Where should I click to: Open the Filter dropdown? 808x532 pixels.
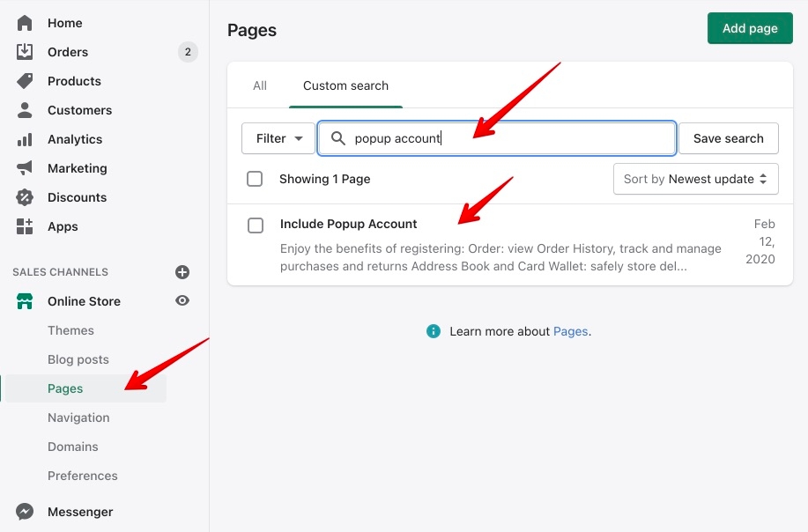pos(278,138)
